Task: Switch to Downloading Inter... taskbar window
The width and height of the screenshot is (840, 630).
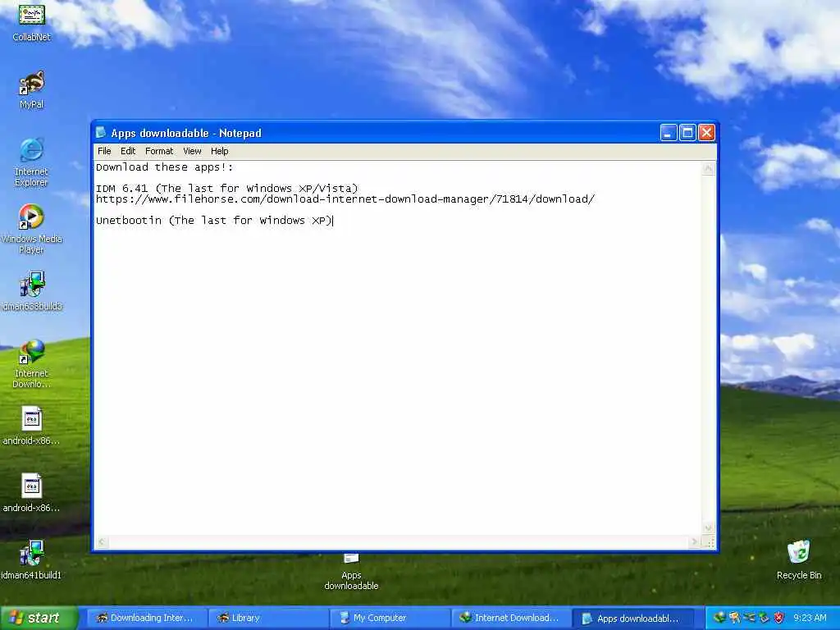Action: pos(146,618)
